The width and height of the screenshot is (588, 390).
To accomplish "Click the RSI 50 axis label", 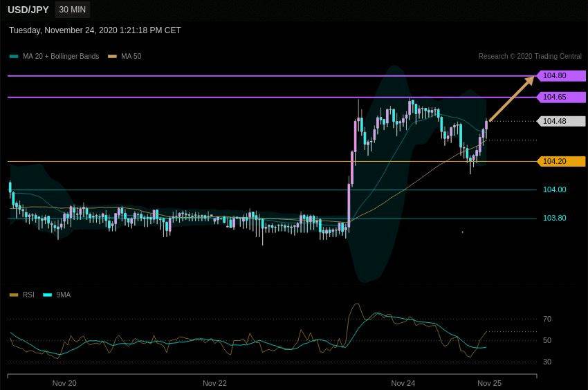I will point(547,340).
